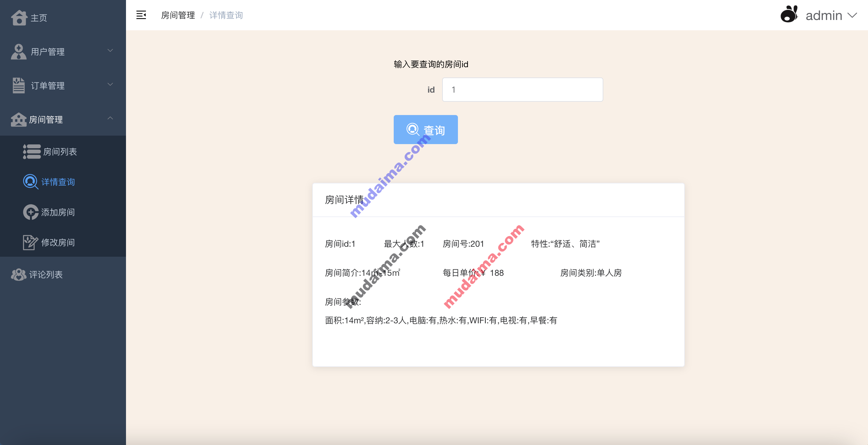Open the admin dropdown arrow
Viewport: 868px width, 445px height.
coord(852,15)
